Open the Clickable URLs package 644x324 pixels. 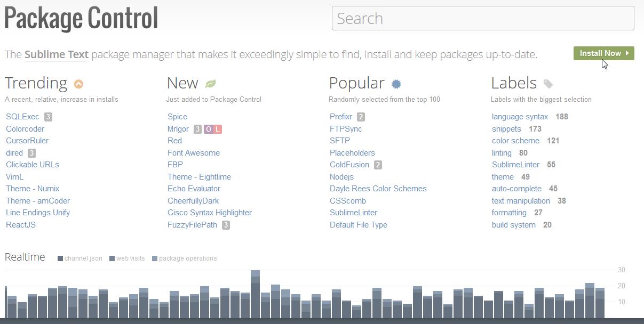[33, 165]
